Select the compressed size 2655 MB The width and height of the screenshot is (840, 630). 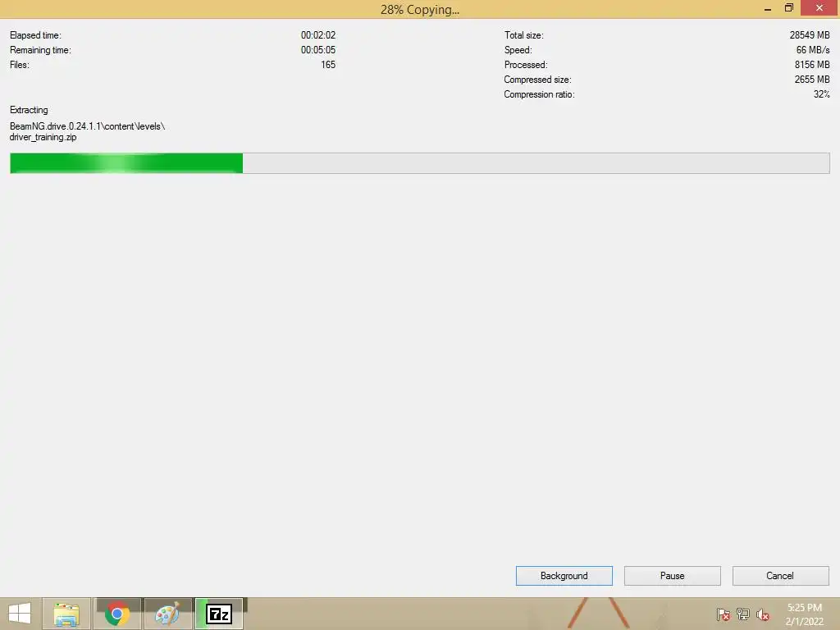812,80
